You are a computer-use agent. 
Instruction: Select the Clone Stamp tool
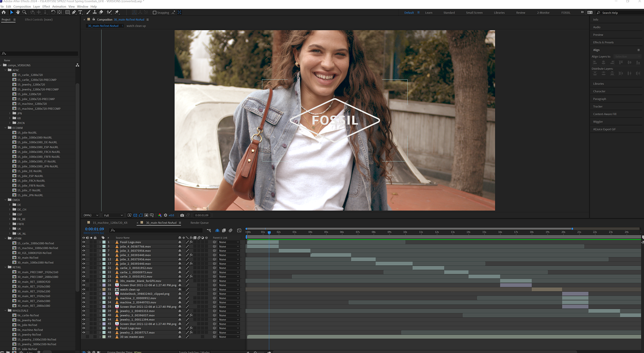[x=95, y=12]
